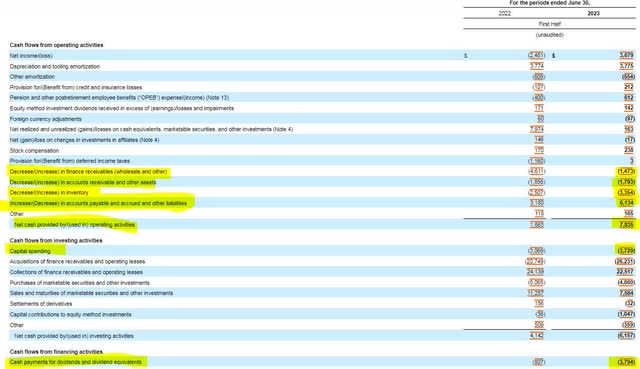This screenshot has height=369, width=640.
Task: Click 2022 dividends cash payments value
Action: pos(539,362)
